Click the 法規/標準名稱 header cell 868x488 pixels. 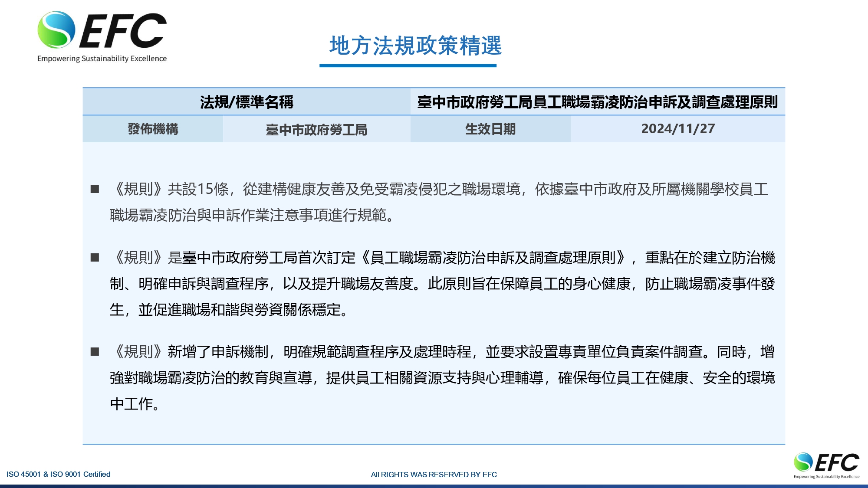click(247, 102)
